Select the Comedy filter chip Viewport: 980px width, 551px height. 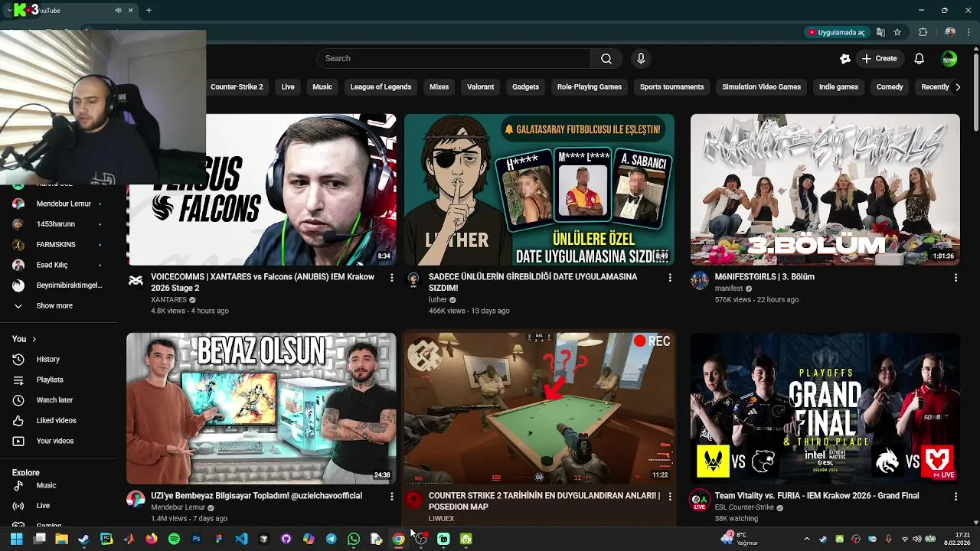coord(890,87)
